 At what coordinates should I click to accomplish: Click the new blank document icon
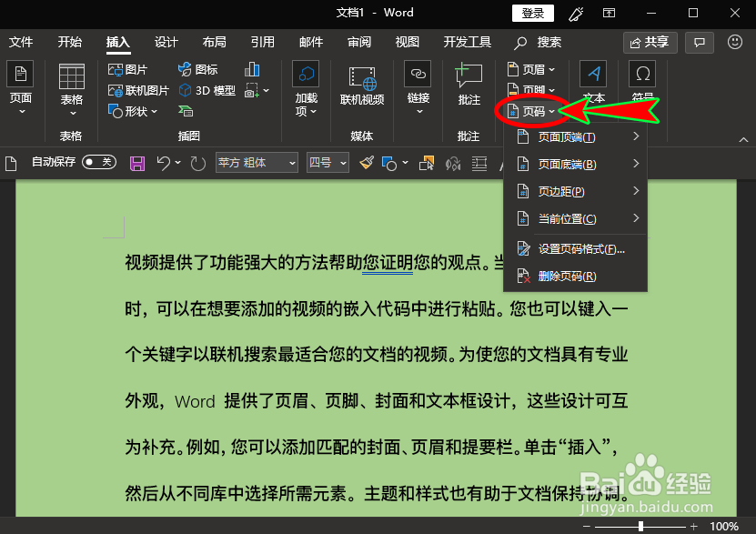tap(11, 164)
